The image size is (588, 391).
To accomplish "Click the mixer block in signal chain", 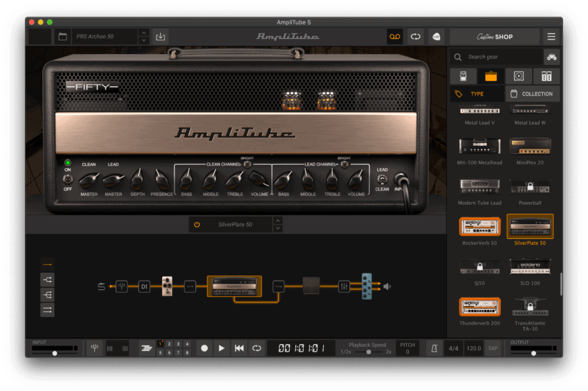I will click(344, 287).
